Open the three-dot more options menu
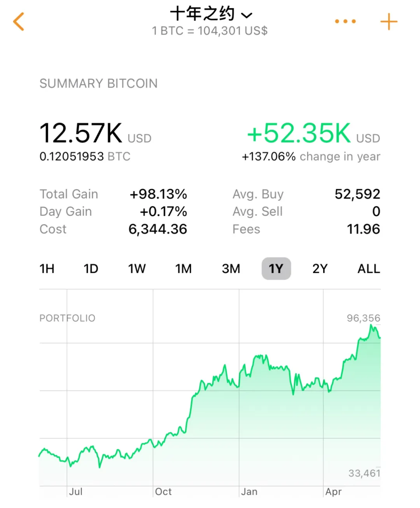Viewport: 420px width, 508px height. (345, 21)
